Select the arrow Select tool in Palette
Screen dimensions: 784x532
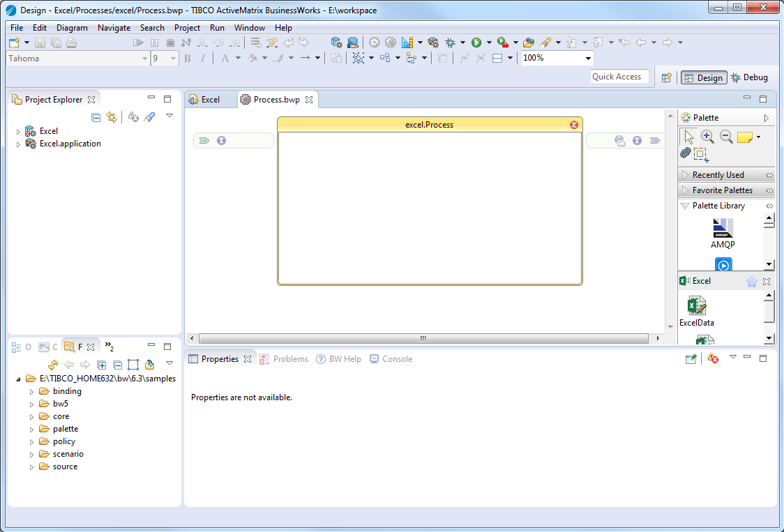coord(688,136)
